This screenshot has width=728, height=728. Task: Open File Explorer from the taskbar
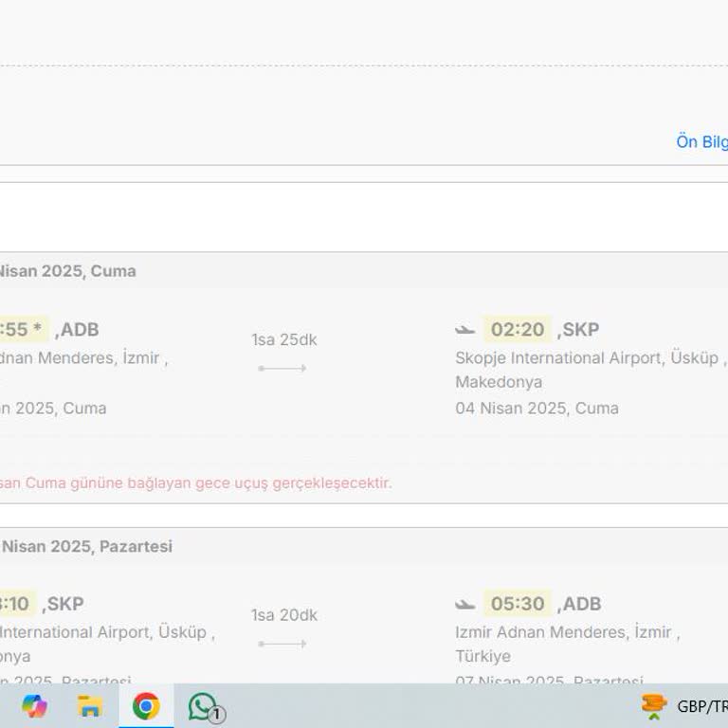(89, 705)
